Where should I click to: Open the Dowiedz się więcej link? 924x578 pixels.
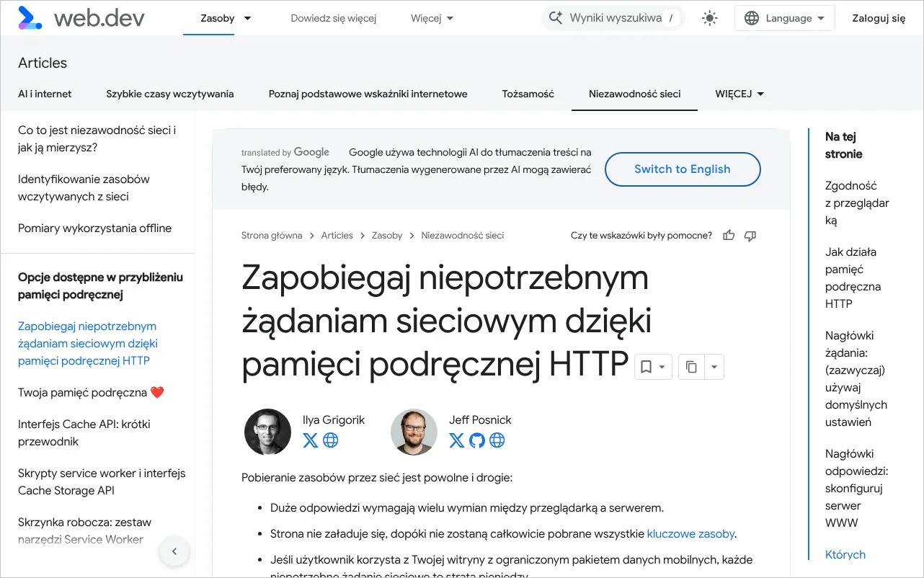pos(334,18)
